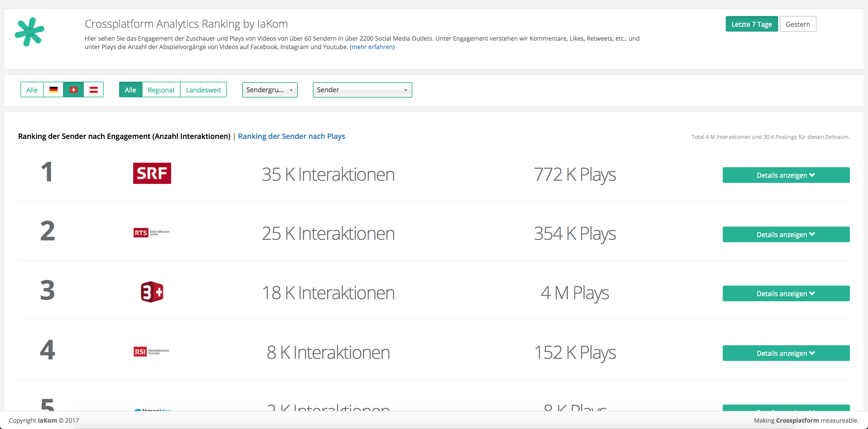The width and height of the screenshot is (868, 429).
Task: Click the green IaKom asterisk logo
Action: click(x=30, y=32)
